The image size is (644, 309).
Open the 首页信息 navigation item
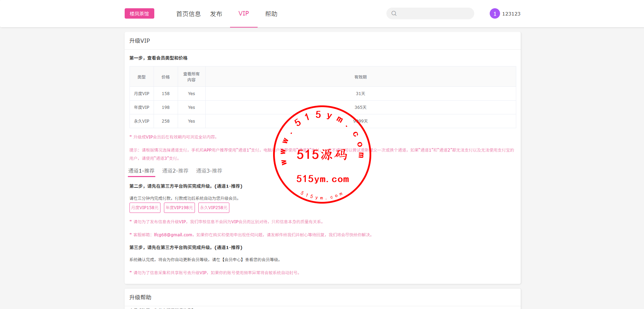pyautogui.click(x=188, y=14)
